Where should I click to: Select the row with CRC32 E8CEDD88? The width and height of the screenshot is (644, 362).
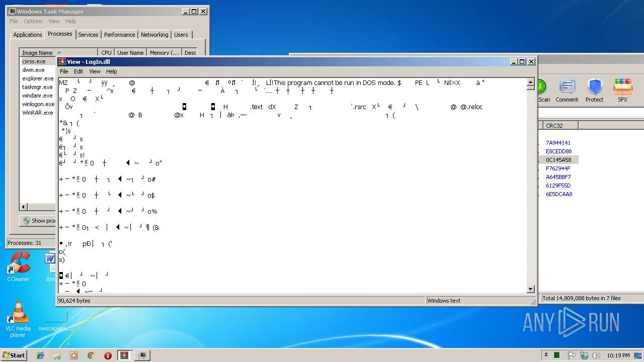(x=558, y=151)
